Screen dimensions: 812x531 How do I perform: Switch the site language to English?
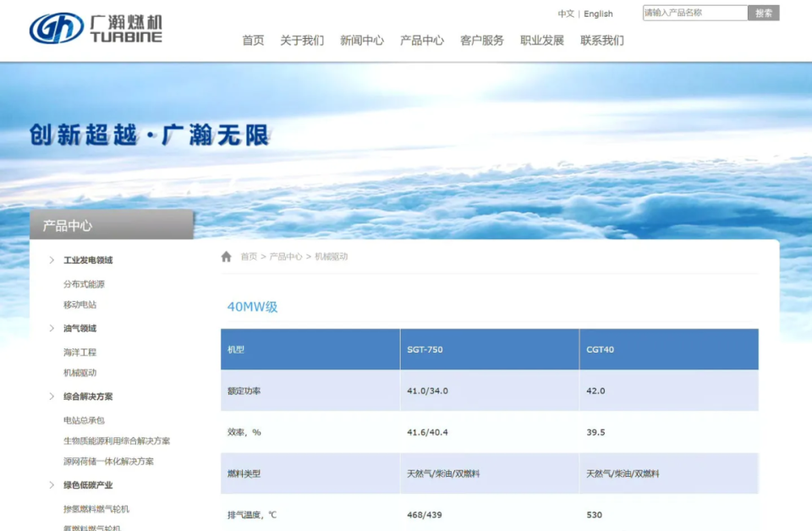pos(598,13)
